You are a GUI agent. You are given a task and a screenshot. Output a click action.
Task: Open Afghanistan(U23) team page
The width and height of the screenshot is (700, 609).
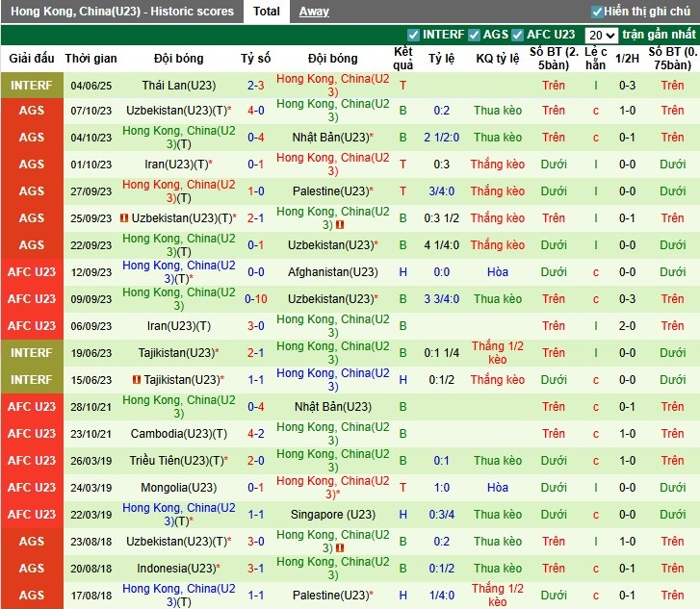point(333,272)
